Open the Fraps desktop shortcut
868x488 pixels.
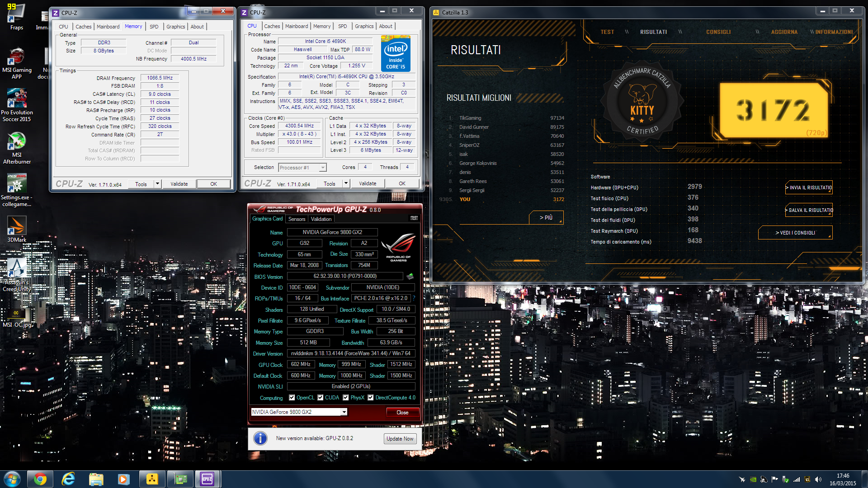(16, 17)
